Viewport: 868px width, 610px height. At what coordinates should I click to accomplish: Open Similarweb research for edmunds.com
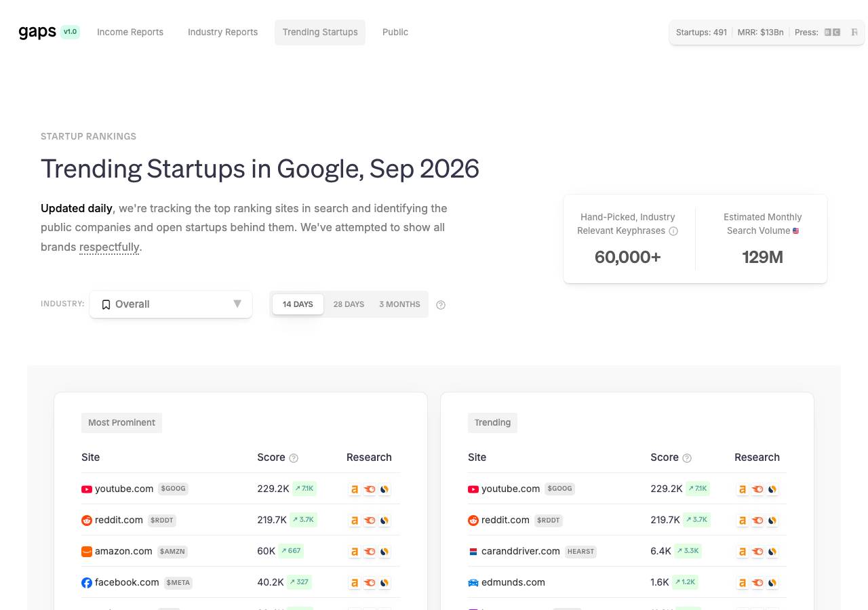click(772, 582)
